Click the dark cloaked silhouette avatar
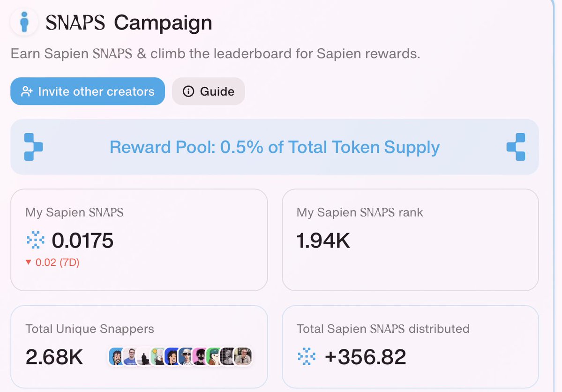 (x=144, y=356)
